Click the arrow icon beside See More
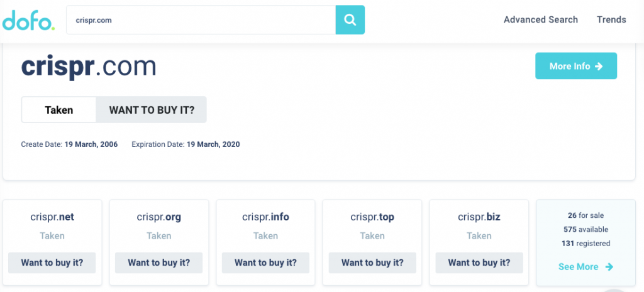Image resolution: width=644 pixels, height=292 pixels. 609,267
